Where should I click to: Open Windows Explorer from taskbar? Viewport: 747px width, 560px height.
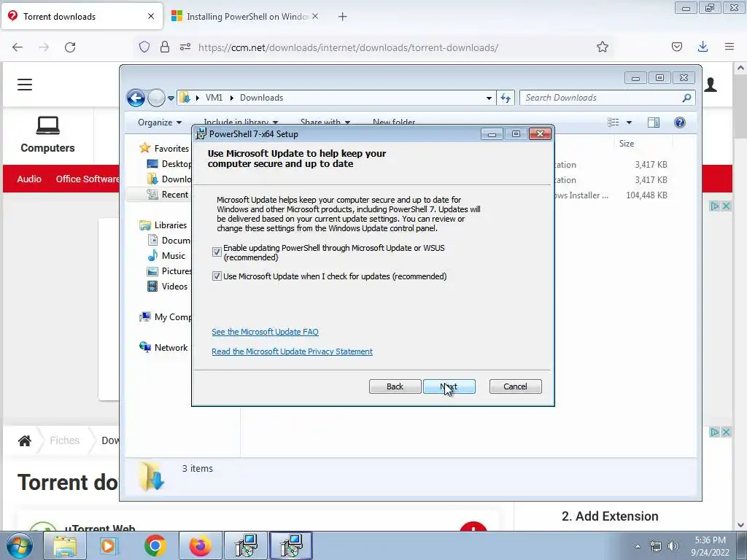(x=65, y=546)
